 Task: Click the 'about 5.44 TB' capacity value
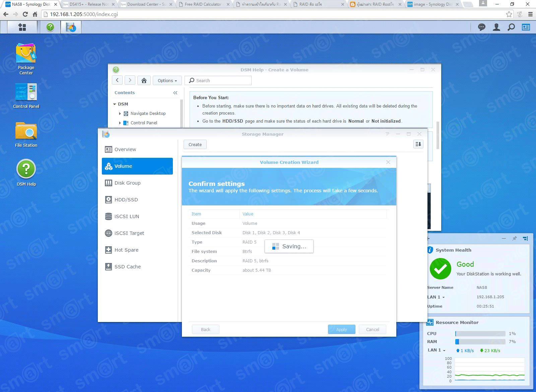[x=257, y=270]
